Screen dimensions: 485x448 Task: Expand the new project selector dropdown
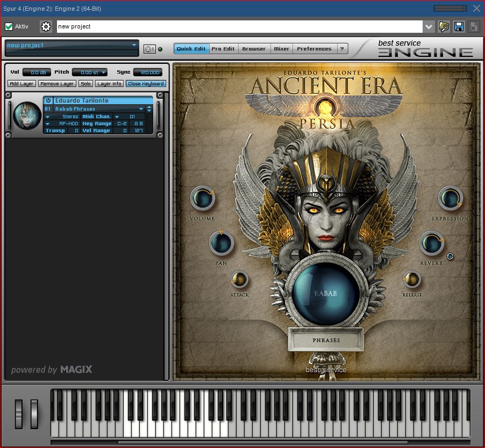tap(134, 45)
